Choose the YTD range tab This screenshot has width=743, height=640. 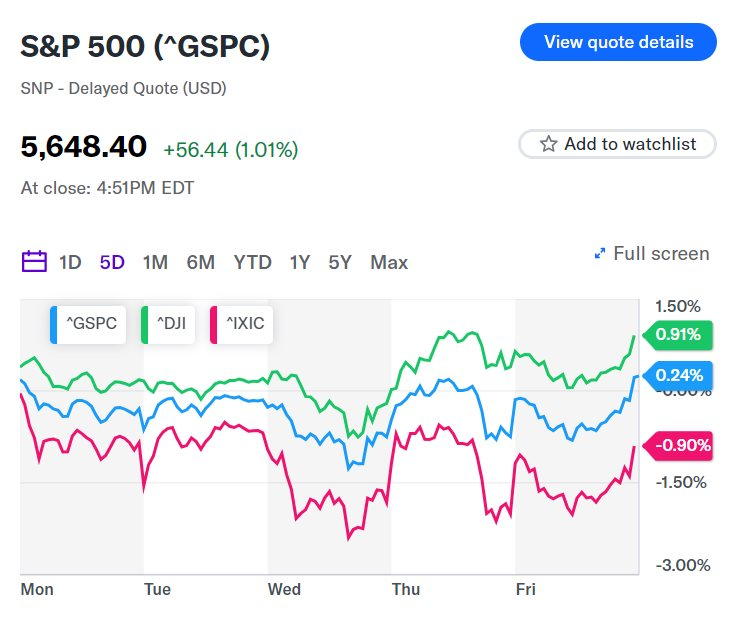252,263
